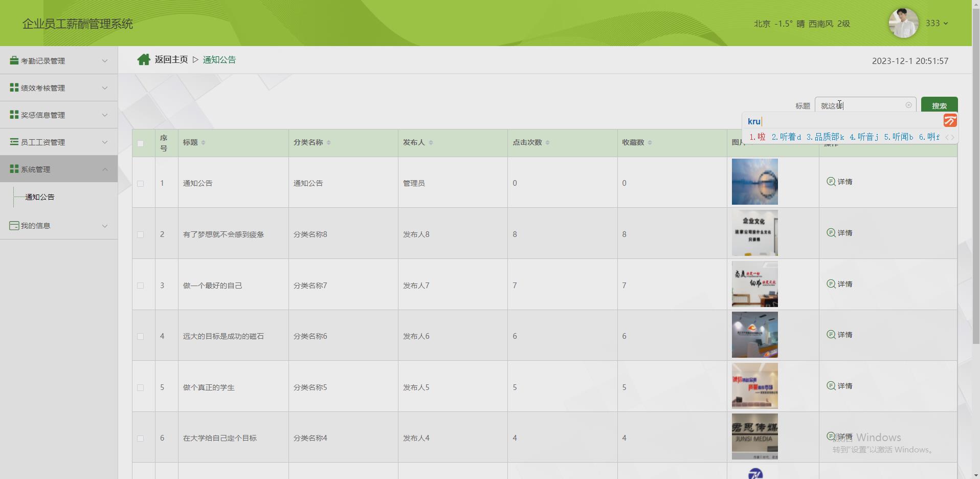Check the box for row 远大的目标是成功的磁石
Image resolution: width=980 pixels, height=479 pixels.
(141, 336)
